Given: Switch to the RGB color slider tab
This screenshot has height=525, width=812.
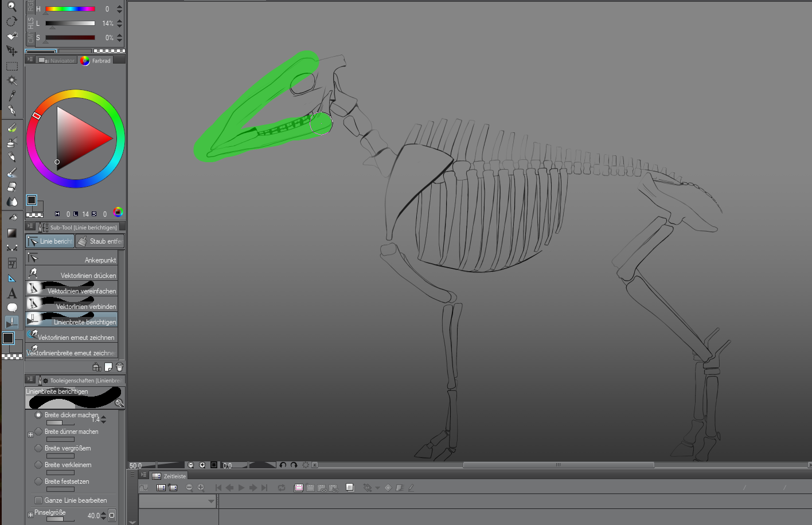Looking at the screenshot, I should [x=30, y=6].
